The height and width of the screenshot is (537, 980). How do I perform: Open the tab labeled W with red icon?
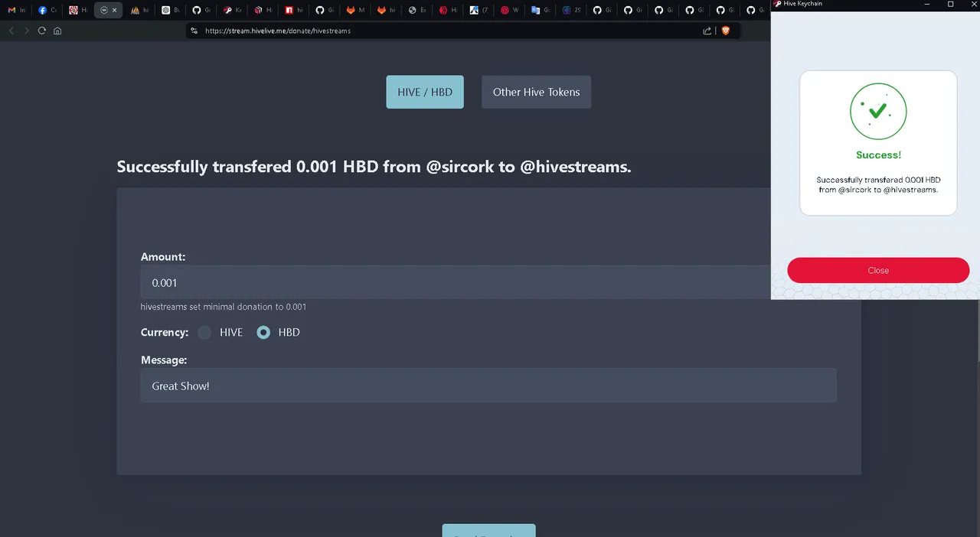coord(510,10)
